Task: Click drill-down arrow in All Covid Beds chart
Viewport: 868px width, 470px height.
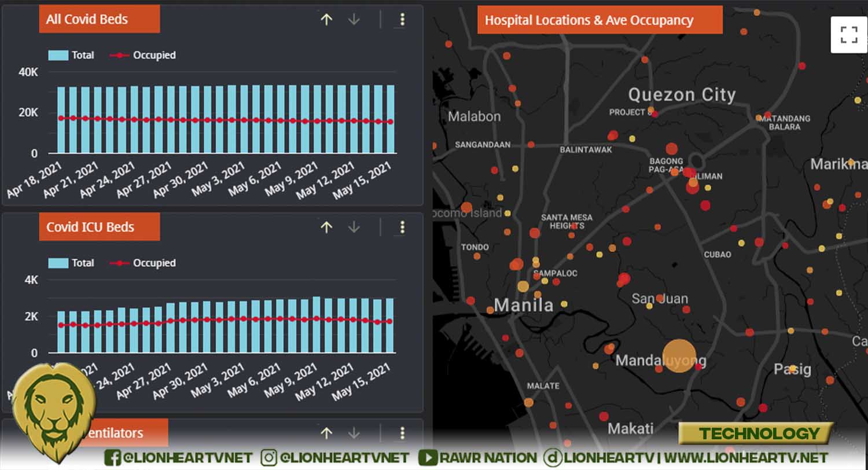Action: (354, 20)
